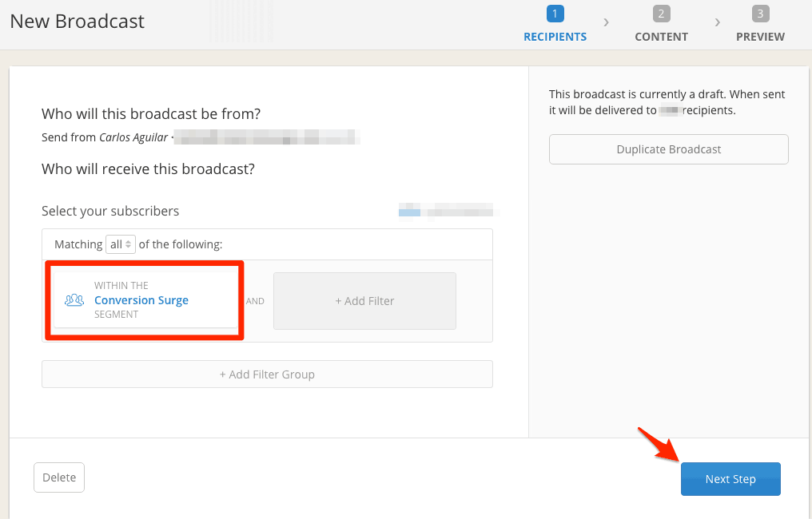This screenshot has width=812, height=519.
Task: Proceed with the Next Step button
Action: click(730, 479)
